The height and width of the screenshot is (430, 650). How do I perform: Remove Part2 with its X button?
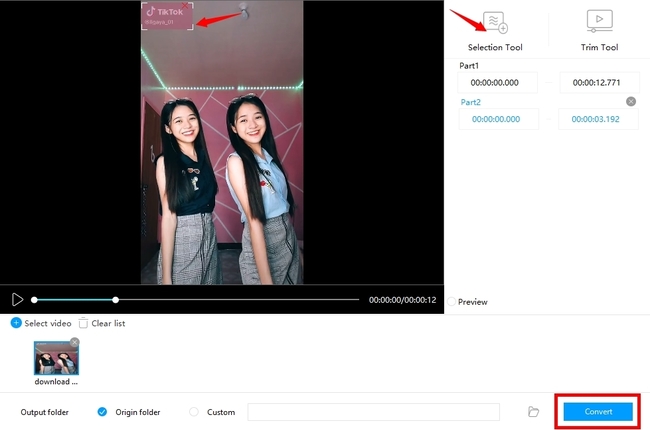(x=631, y=102)
